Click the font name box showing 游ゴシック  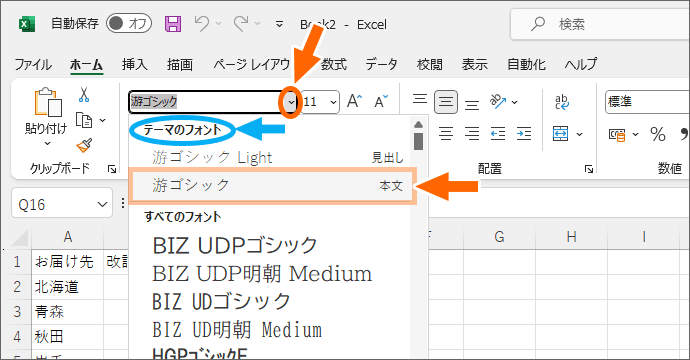205,102
